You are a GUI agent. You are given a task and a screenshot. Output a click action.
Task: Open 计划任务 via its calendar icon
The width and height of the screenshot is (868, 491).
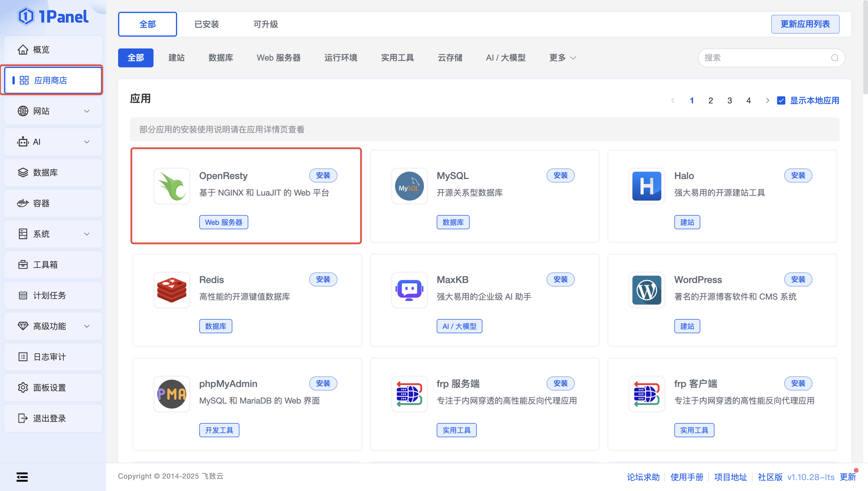[x=23, y=295]
